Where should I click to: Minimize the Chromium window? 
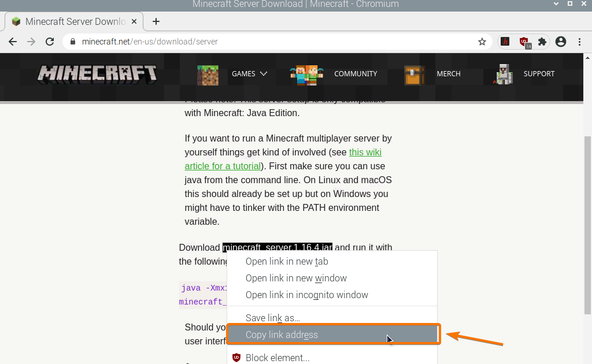[556, 4]
